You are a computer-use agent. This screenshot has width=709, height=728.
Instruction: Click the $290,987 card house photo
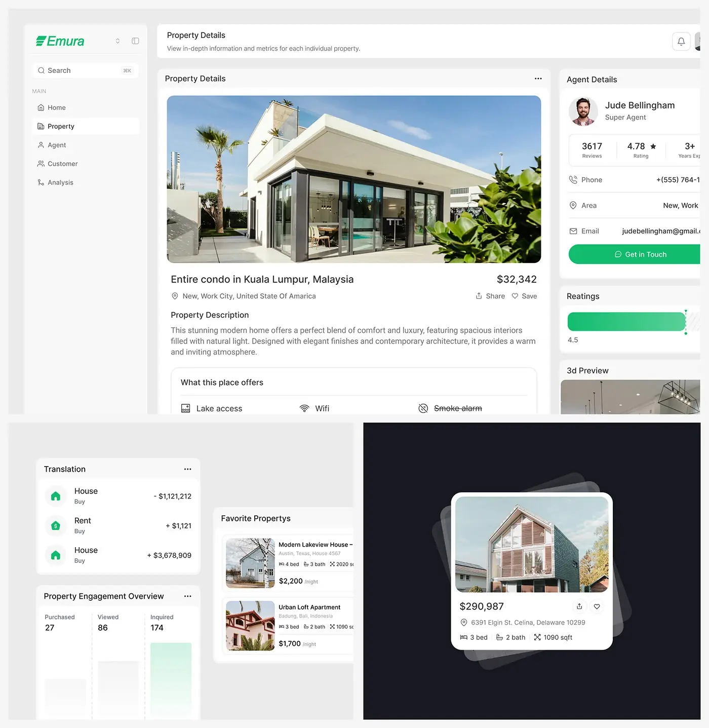point(532,545)
